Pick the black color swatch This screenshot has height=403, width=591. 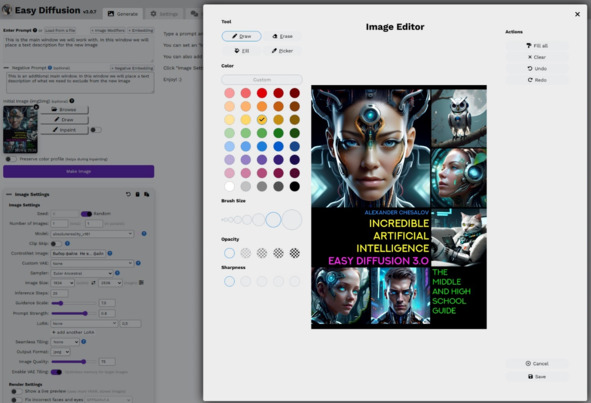click(x=294, y=186)
